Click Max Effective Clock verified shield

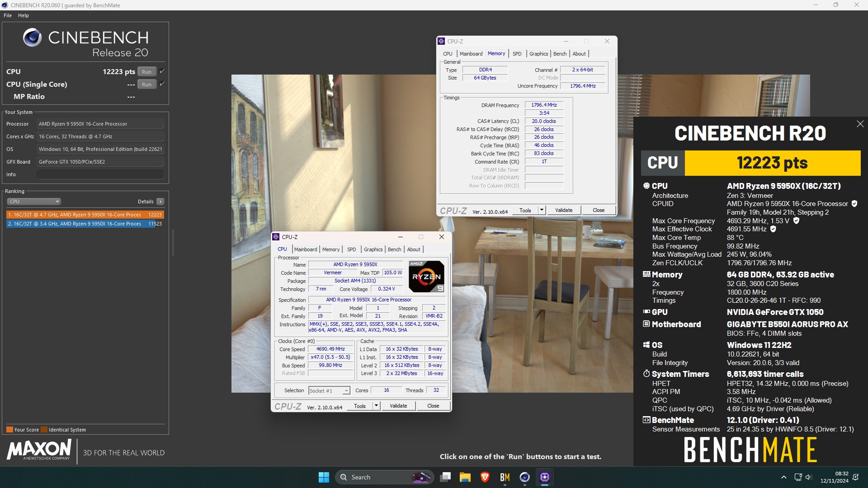[773, 229]
